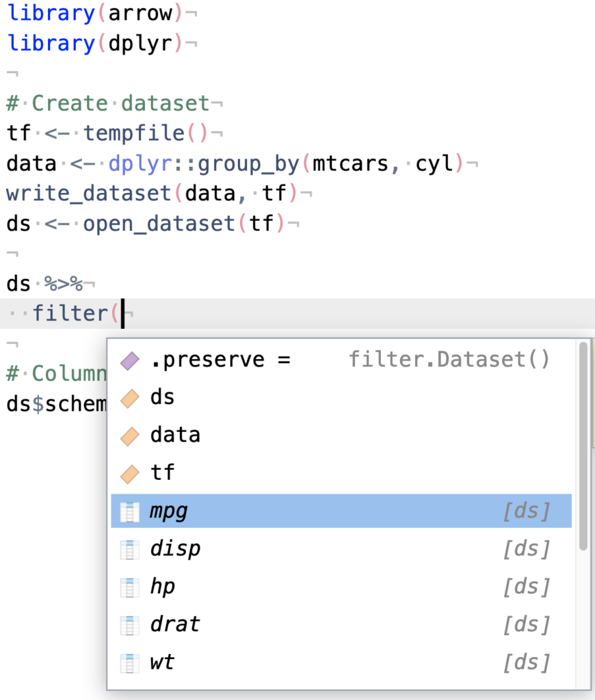This screenshot has width=595, height=700.
Task: Click the purple diamond icon beside .preserve
Action: pos(129,359)
